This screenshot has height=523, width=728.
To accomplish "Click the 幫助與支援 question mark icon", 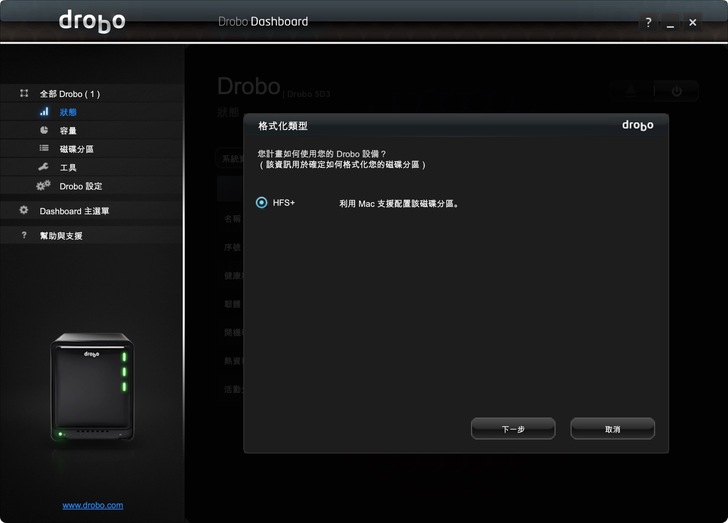I will point(24,236).
